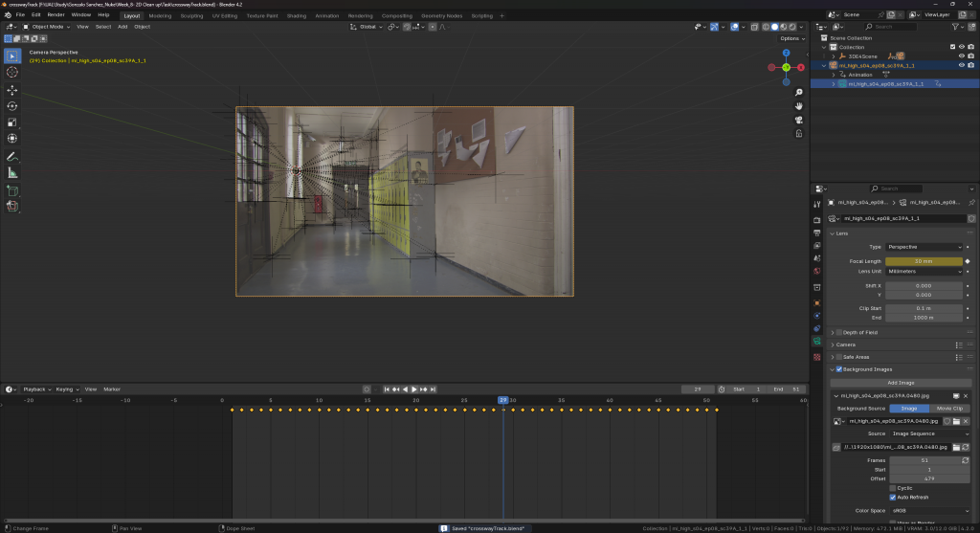Toggle Collection exclude checkbox in outliner
The width and height of the screenshot is (980, 533).
click(952, 47)
